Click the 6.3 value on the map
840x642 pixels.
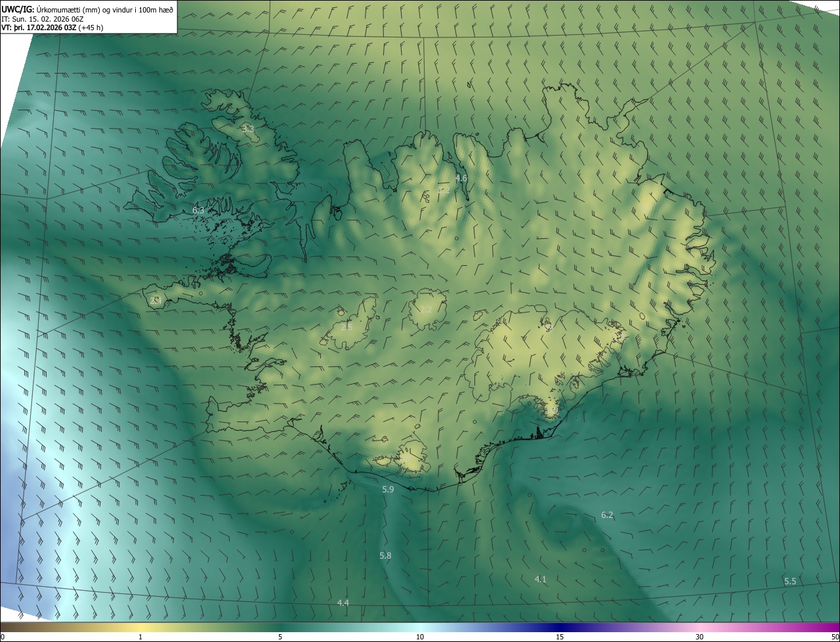198,211
